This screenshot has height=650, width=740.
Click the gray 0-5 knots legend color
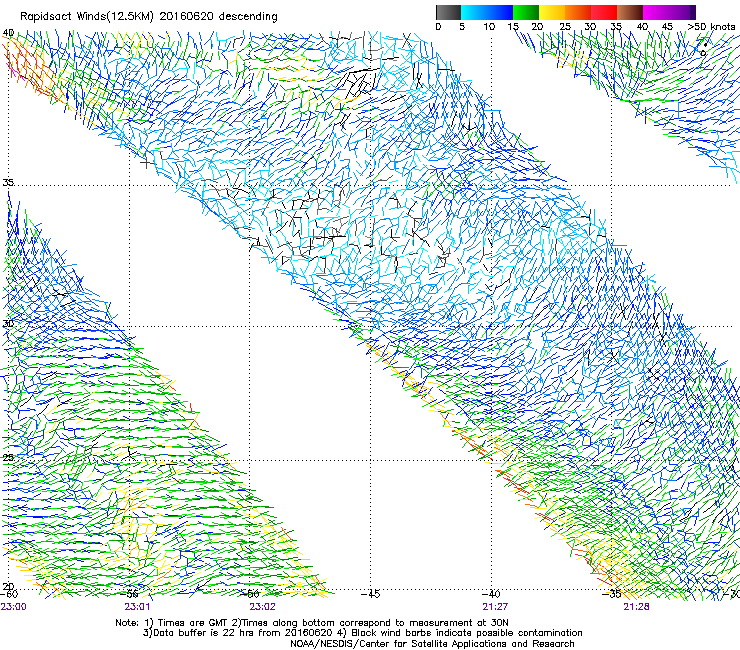pos(448,12)
